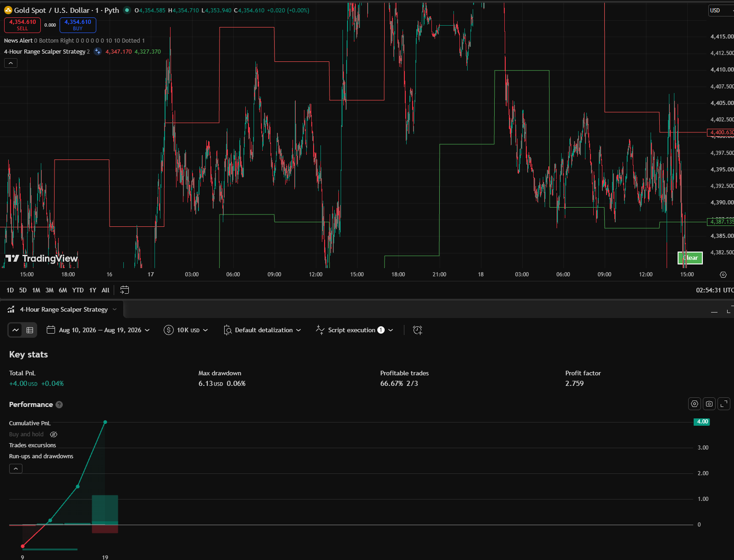Viewport: 734px width, 560px height.
Task: Click the green Clear button on chart
Action: pos(690,258)
